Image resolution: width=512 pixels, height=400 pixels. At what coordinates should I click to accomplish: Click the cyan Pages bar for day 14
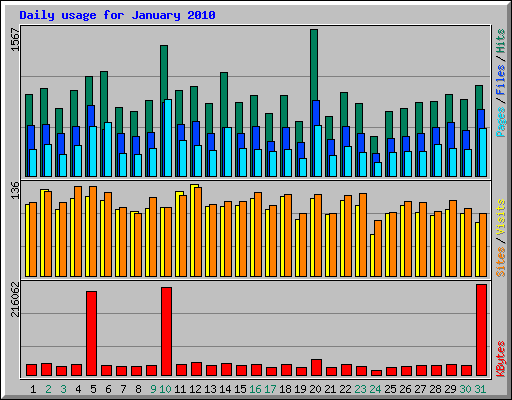228,152
